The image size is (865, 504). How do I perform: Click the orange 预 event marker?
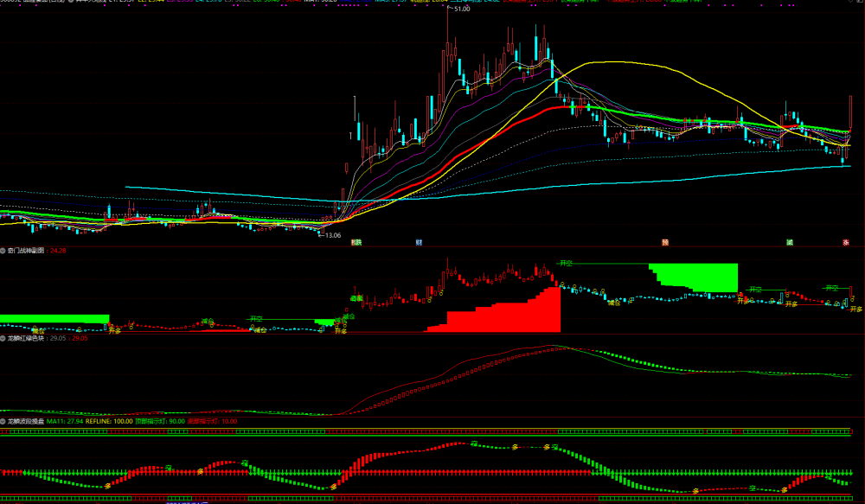coord(665,243)
